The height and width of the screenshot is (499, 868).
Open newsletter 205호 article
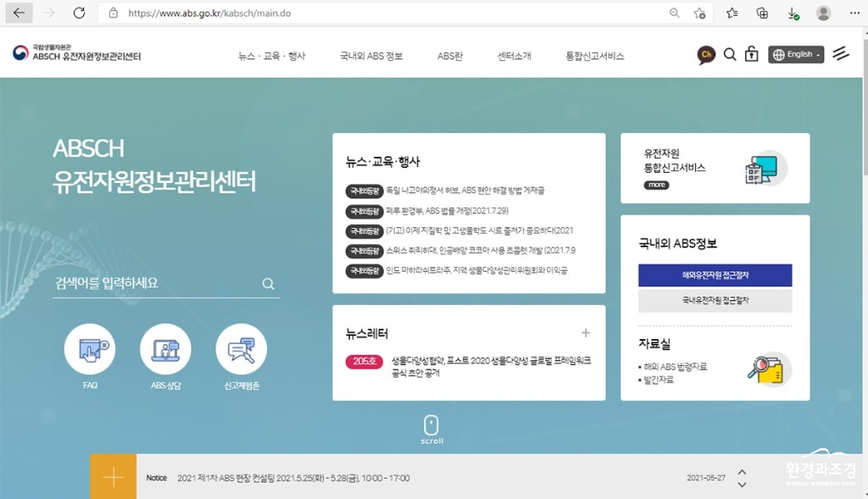tap(491, 366)
